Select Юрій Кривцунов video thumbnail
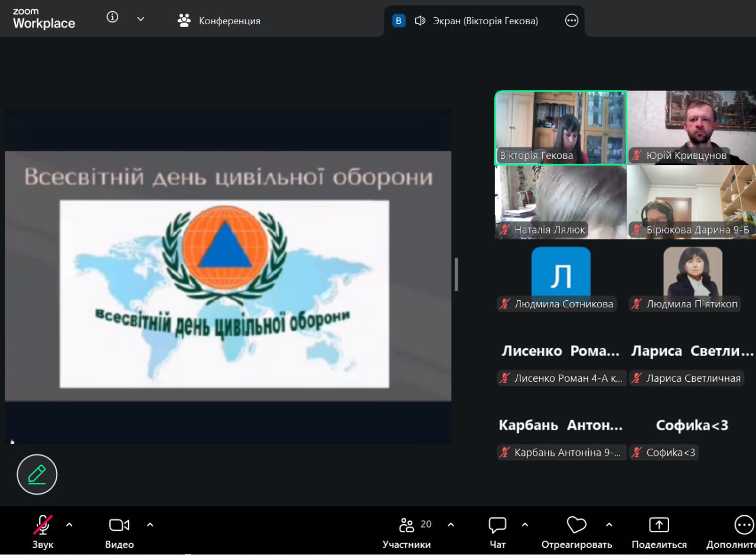The image size is (756, 555). 691,127
